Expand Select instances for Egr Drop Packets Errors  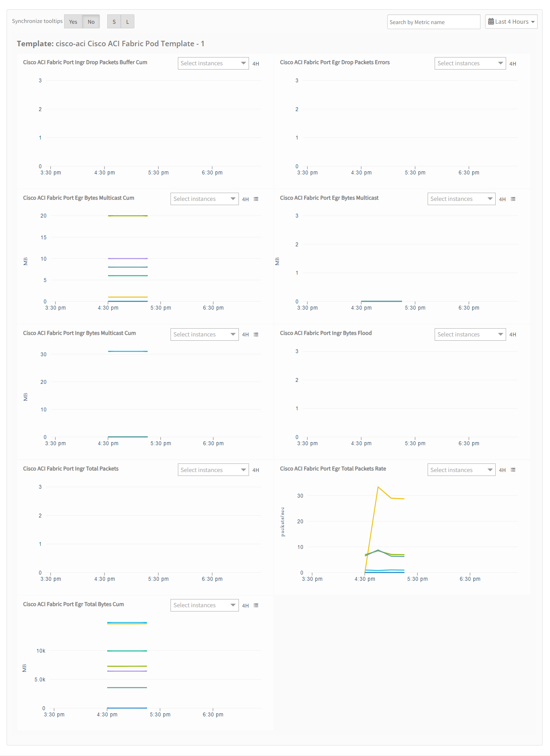[470, 63]
